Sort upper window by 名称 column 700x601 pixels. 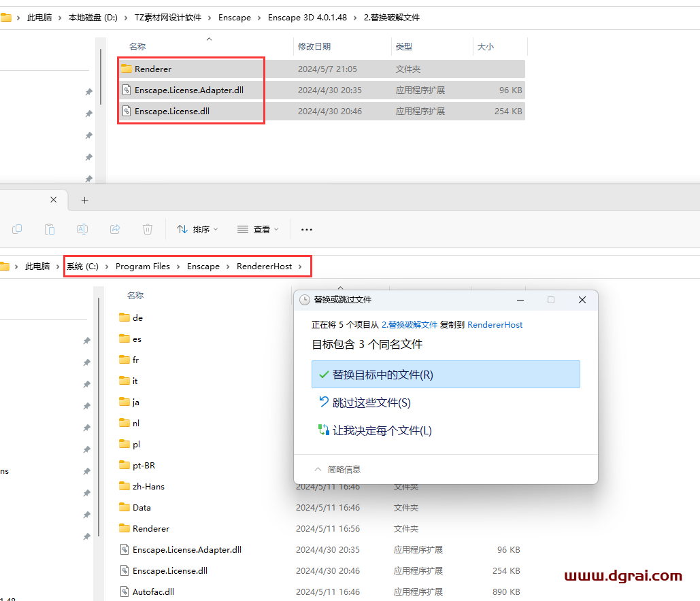(x=137, y=46)
